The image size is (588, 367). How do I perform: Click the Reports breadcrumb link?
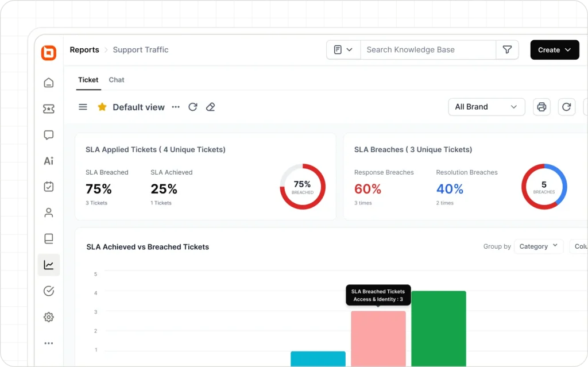(84, 49)
